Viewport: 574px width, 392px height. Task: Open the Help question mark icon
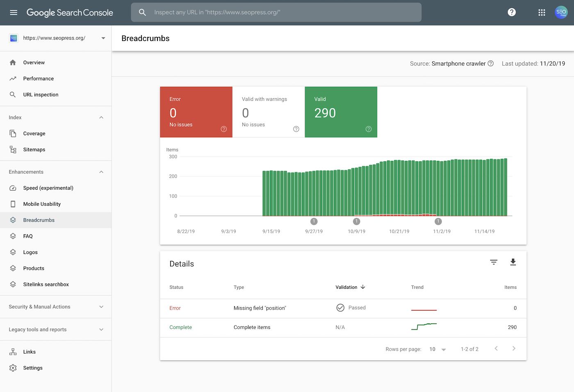[512, 12]
